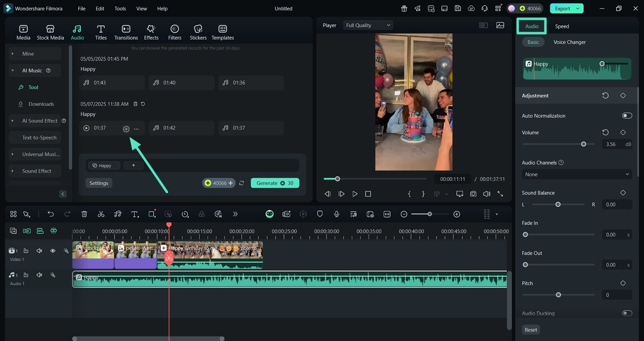Add the 01:37 track with plus icon
The width and height of the screenshot is (644, 341).
(x=126, y=129)
